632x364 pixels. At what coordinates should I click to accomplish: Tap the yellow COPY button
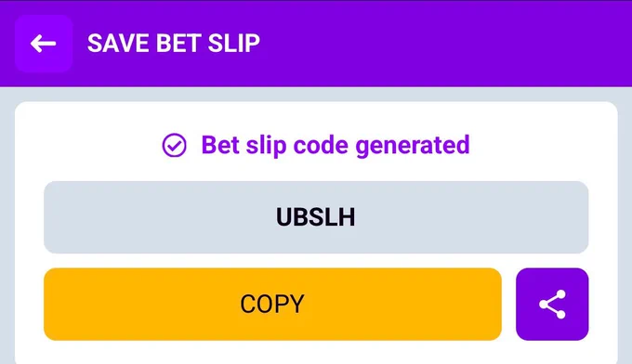pos(272,304)
